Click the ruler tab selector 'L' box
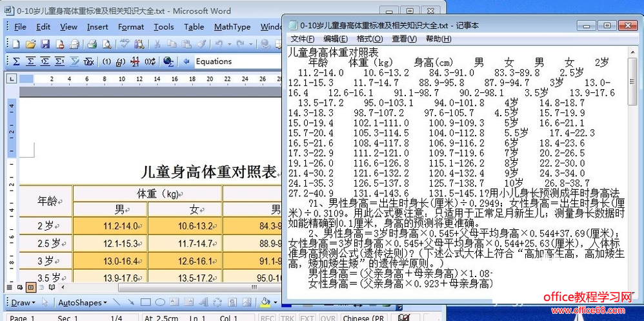 (12, 79)
